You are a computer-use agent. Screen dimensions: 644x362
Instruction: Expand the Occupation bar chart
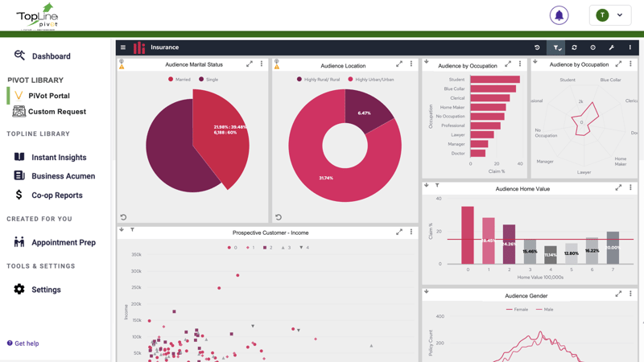[508, 64]
